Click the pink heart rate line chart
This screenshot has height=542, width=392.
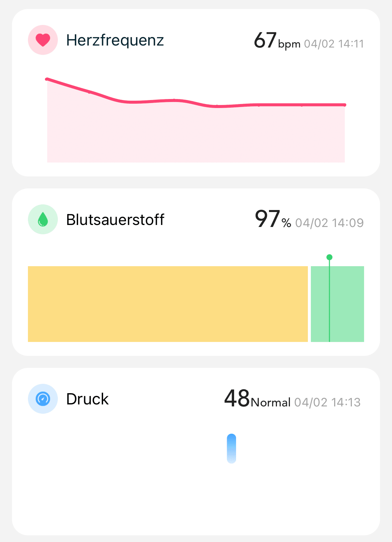[196, 120]
